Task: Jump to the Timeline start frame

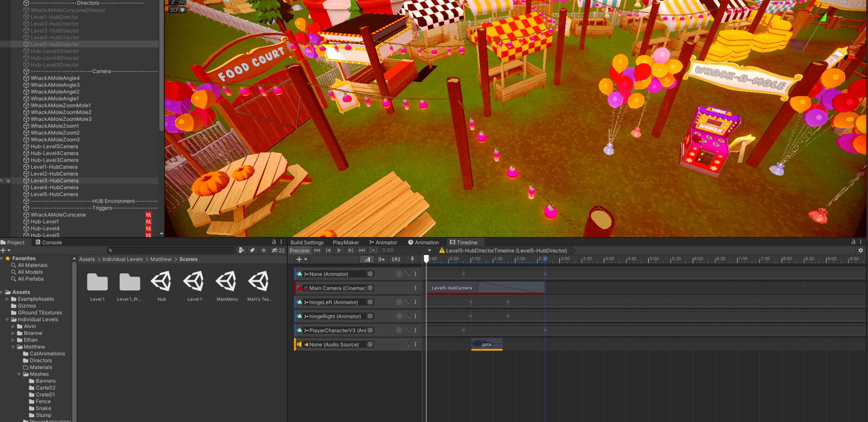Action: [x=317, y=251]
